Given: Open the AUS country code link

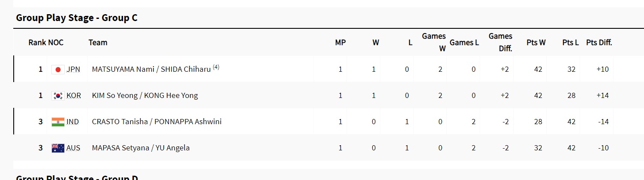Looking at the screenshot, I should [73, 148].
